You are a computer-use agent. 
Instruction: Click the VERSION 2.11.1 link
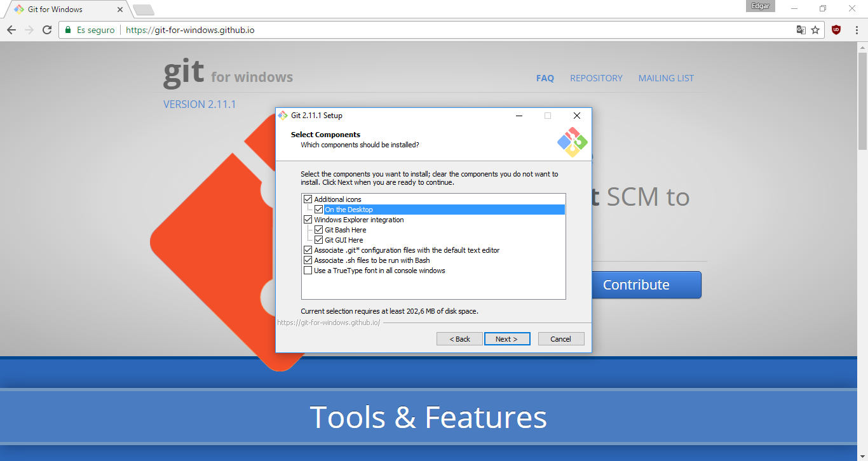coord(200,104)
